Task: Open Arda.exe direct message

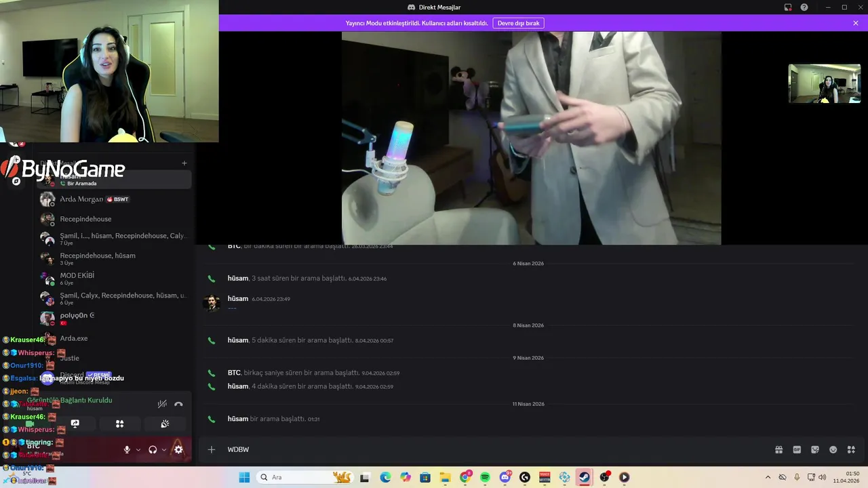Action: [114, 338]
